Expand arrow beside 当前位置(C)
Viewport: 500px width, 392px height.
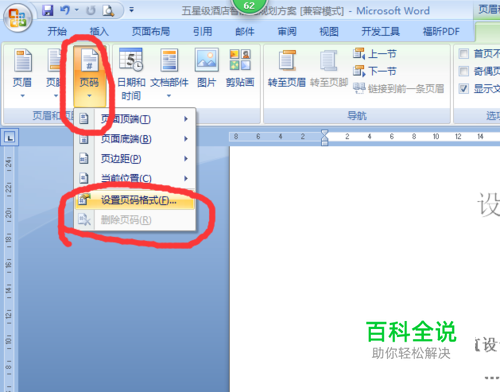[x=186, y=179]
